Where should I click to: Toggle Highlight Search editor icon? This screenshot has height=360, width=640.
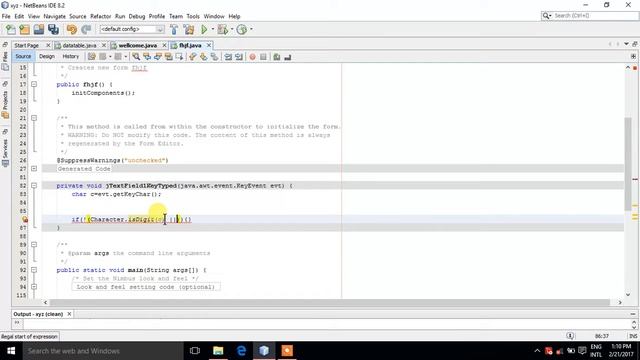[168, 57]
